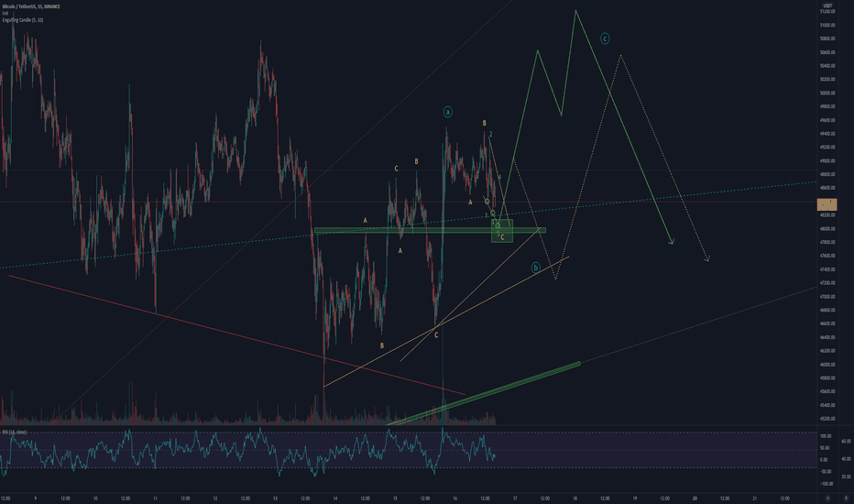Screen dimensions: 854x504
Task: Click the Bitcoin / TetherUS symbol legend
Action: [x=31, y=6]
